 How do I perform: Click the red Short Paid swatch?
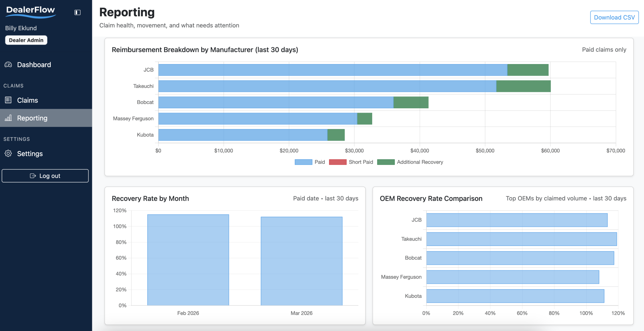[x=338, y=162]
